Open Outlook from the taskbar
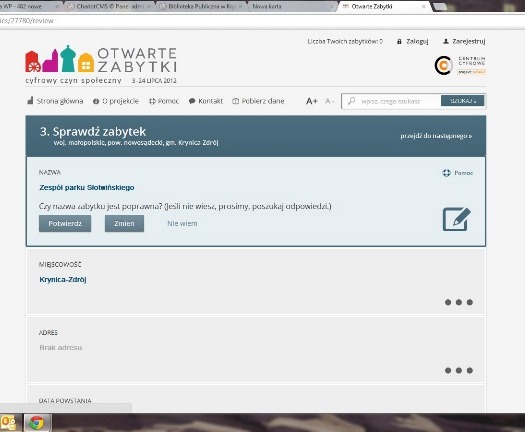The width and height of the screenshot is (525, 432). tap(9, 423)
